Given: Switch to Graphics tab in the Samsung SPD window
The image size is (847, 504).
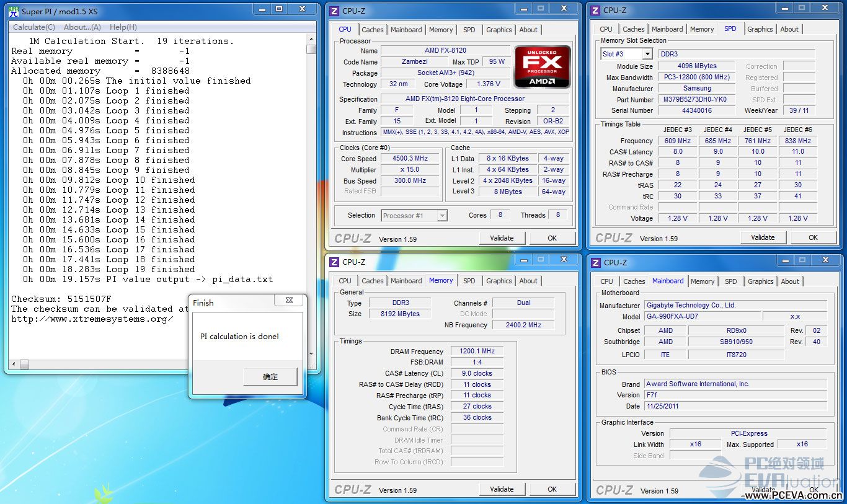Looking at the screenshot, I should click(760, 29).
